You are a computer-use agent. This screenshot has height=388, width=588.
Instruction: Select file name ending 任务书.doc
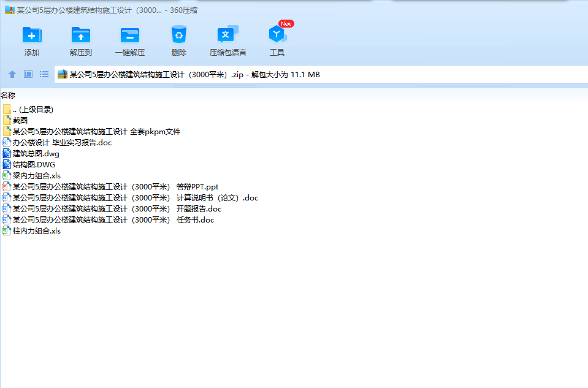pos(113,219)
